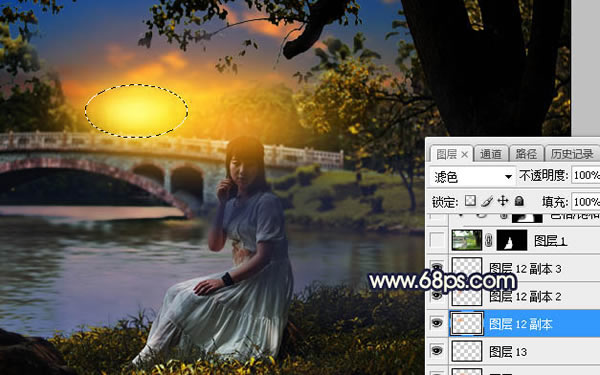Switch to the 通道 tab
Screen dimensions: 600x375
pos(491,154)
